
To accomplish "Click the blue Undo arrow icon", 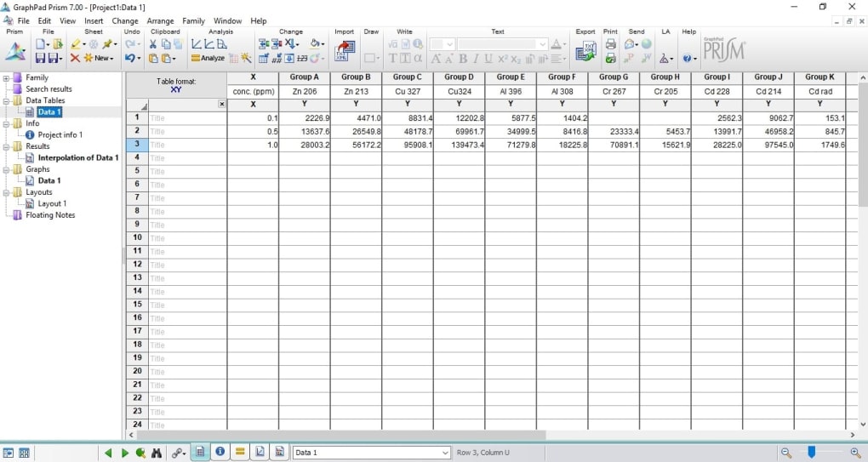I will pyautogui.click(x=129, y=58).
